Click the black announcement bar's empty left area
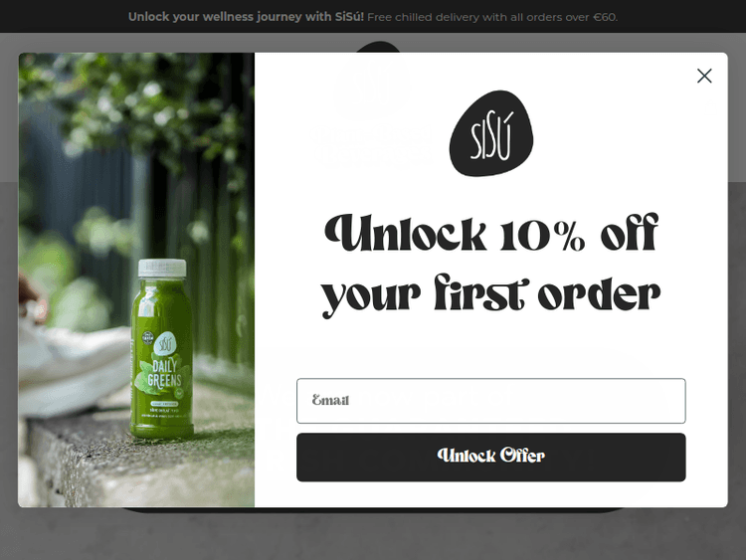Image resolution: width=746 pixels, height=560 pixels. pyautogui.click(x=62, y=16)
